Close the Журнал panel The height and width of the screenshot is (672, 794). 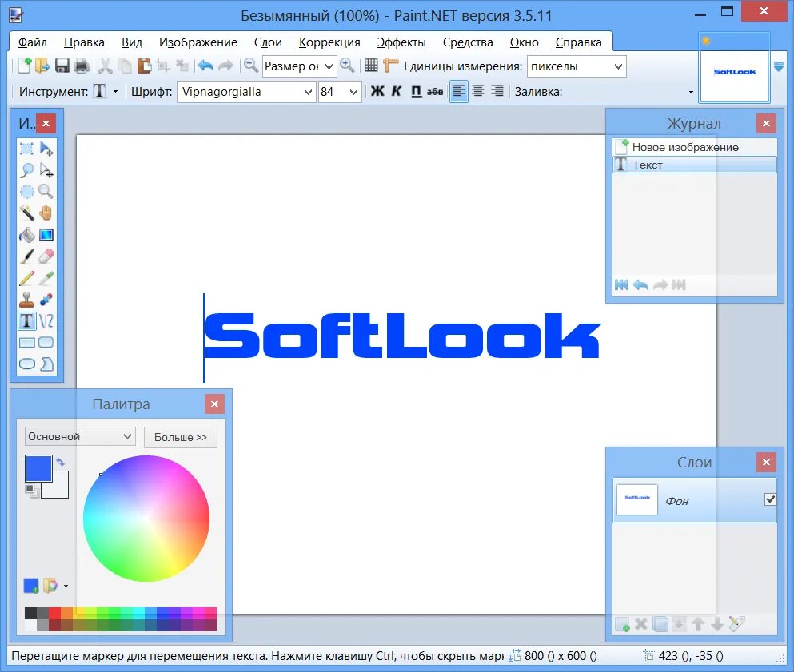coord(766,124)
